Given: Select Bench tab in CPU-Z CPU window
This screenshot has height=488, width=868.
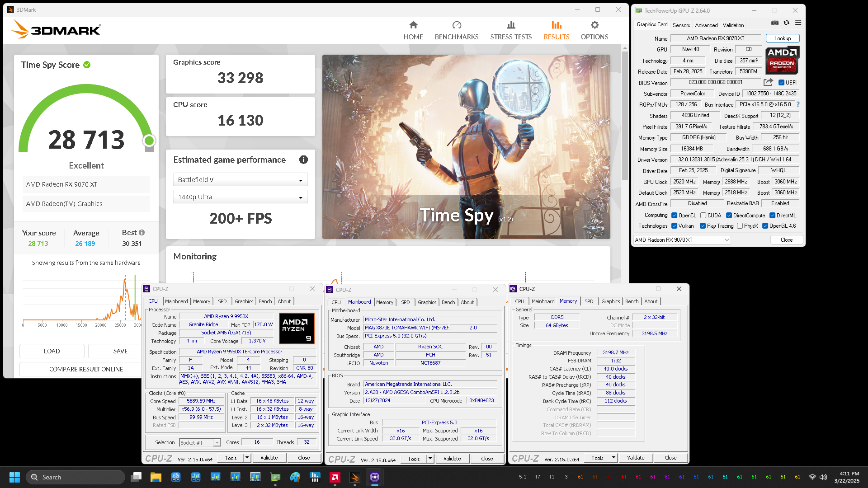Looking at the screenshot, I should 265,301.
